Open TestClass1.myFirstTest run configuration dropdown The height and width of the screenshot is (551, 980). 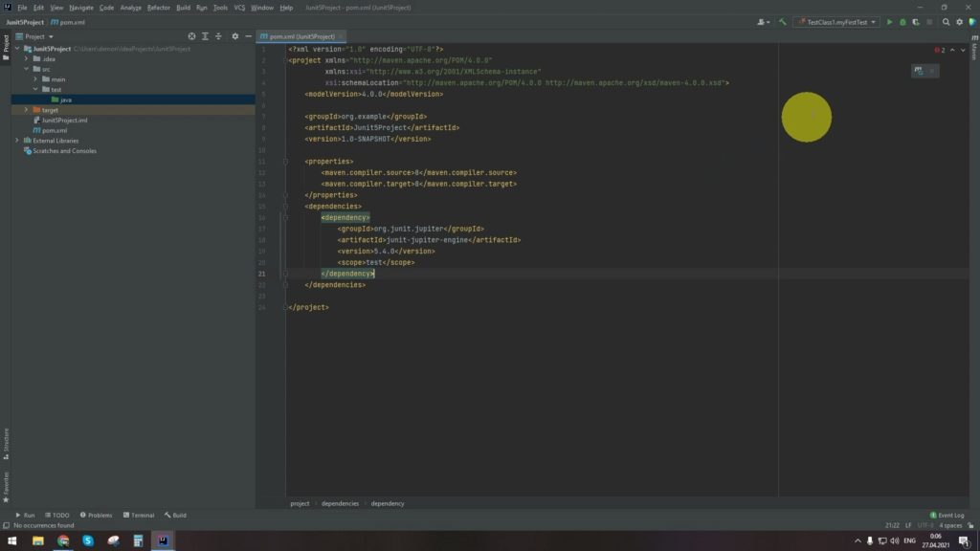tap(836, 22)
